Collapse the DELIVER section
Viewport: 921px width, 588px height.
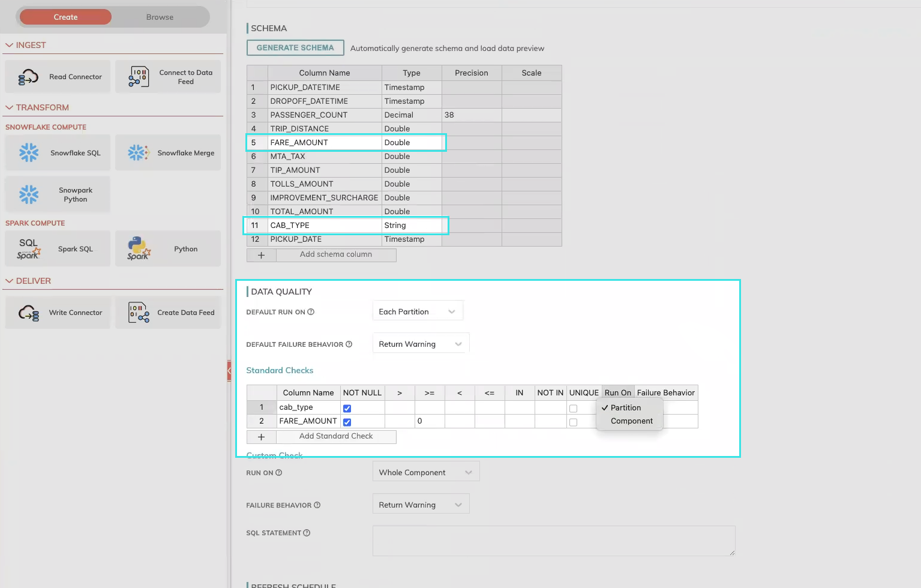click(x=9, y=281)
